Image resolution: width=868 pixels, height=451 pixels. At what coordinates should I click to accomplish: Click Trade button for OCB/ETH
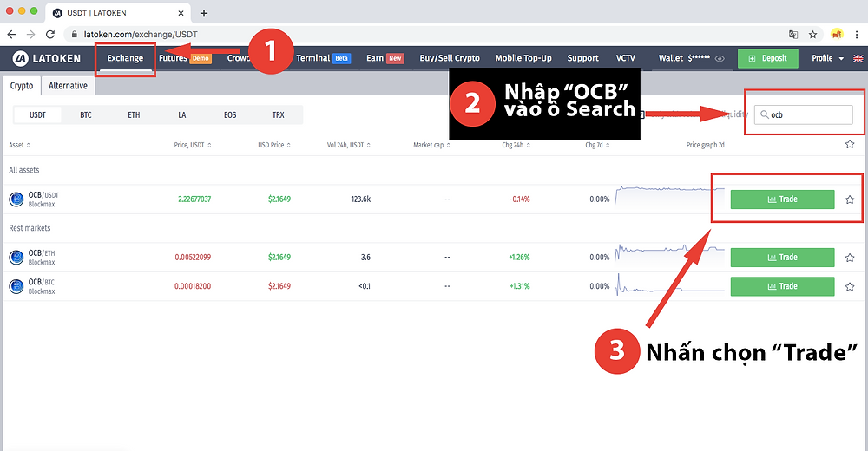782,258
